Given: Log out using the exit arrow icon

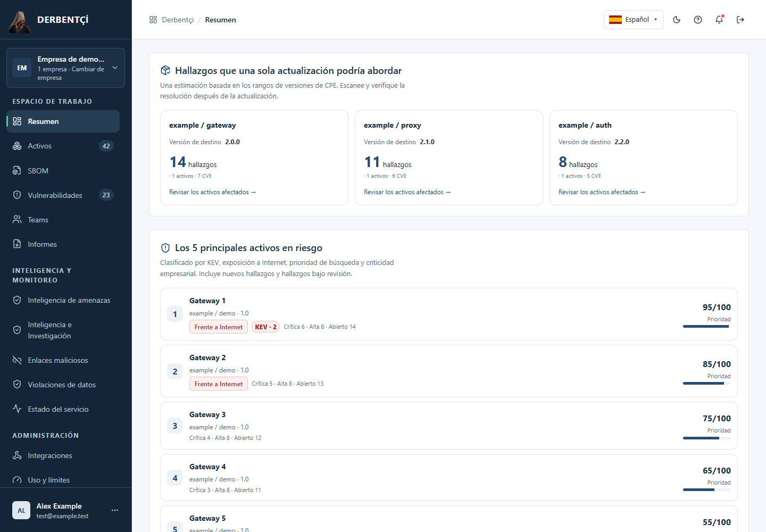Looking at the screenshot, I should click(x=740, y=20).
